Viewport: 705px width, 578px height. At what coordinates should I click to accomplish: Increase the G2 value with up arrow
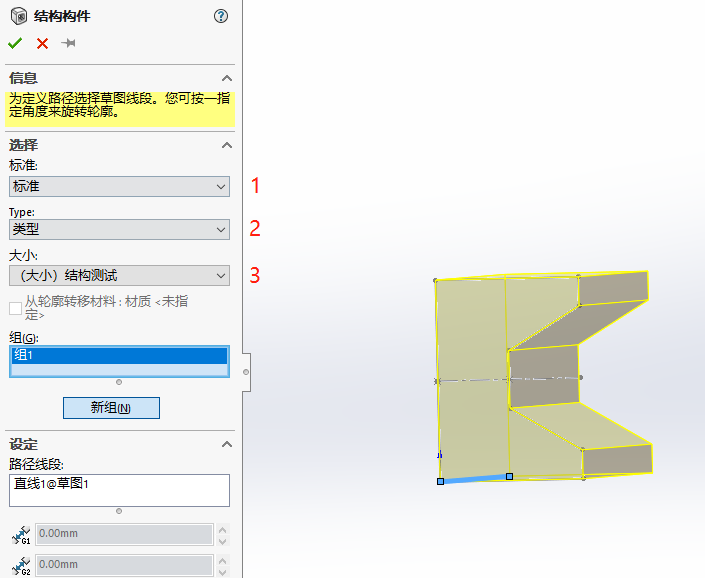point(223,560)
